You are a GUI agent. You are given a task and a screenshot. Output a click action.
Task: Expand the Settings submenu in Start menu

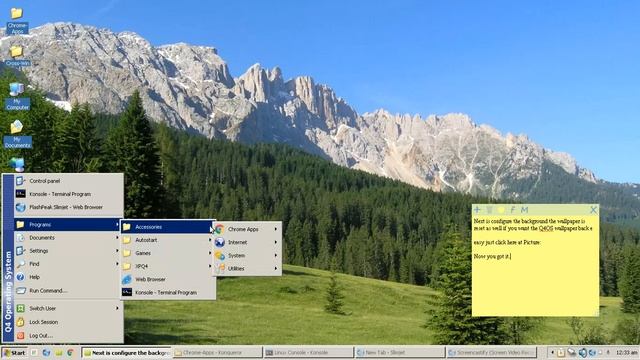pyautogui.click(x=69, y=251)
